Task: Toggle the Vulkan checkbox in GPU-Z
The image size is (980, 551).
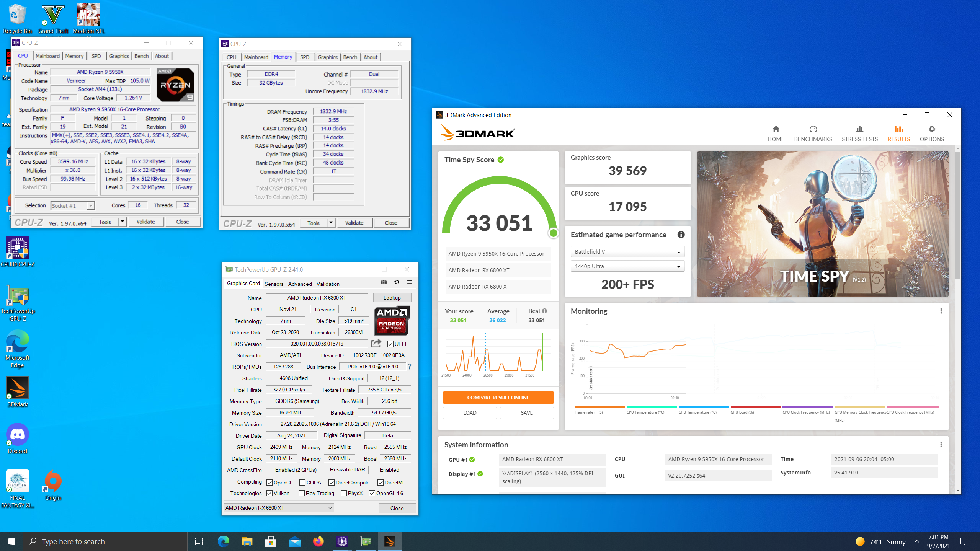Action: pos(269,493)
